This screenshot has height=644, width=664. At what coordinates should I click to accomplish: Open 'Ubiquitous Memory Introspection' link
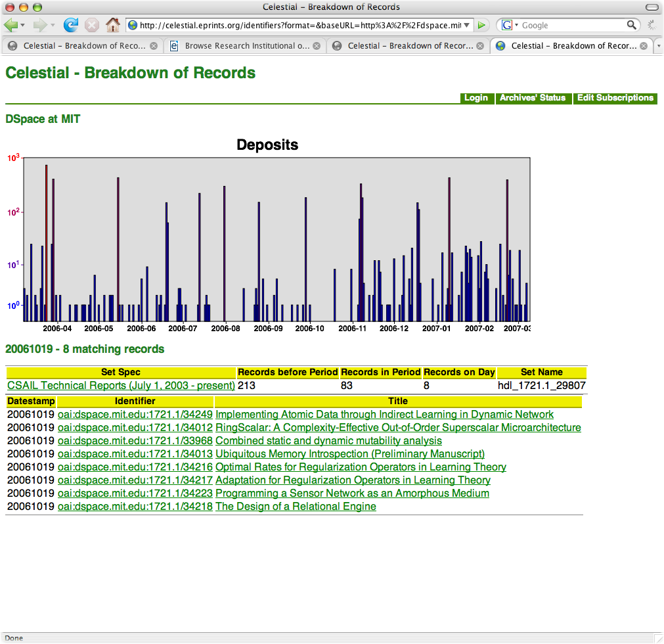350,454
